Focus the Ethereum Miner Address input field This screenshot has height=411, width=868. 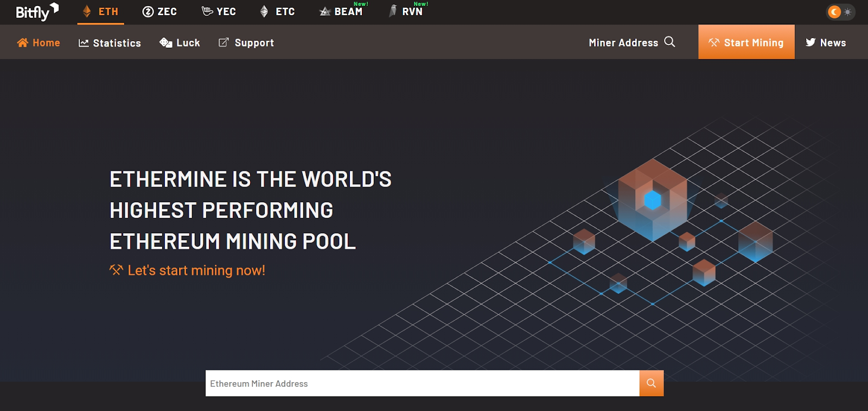coord(423,383)
